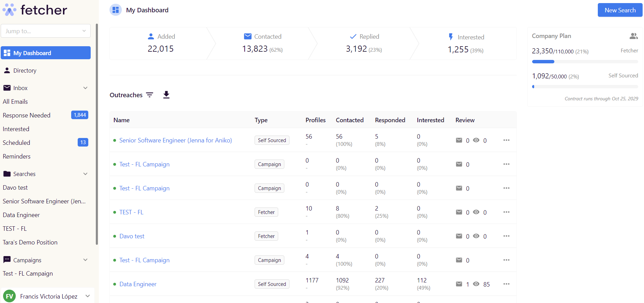This screenshot has width=644, height=303.
Task: Open the Jump to dropdown
Action: pyautogui.click(x=46, y=31)
